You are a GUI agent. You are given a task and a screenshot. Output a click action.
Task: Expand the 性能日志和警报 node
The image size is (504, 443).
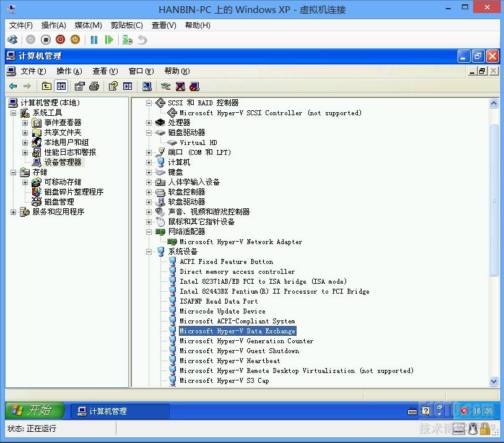coord(25,152)
